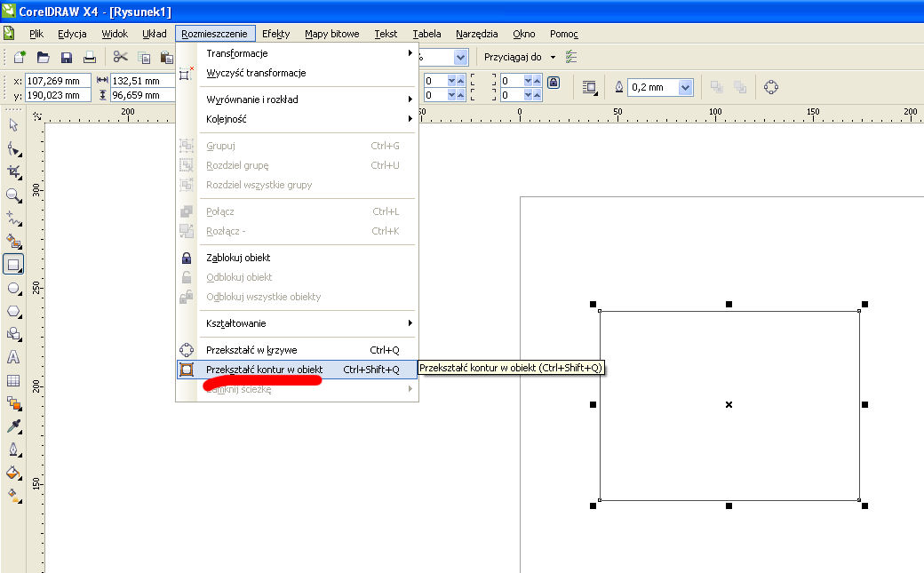This screenshot has height=573, width=924.
Task: Activate the Zoom magnifier tool
Action: coord(13,195)
